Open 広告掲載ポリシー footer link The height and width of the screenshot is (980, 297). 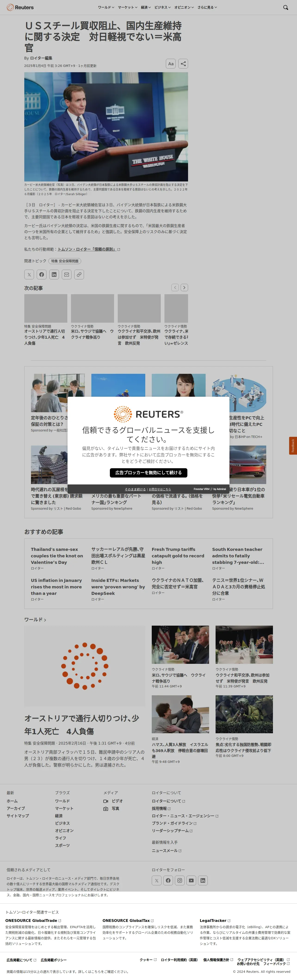(x=54, y=960)
